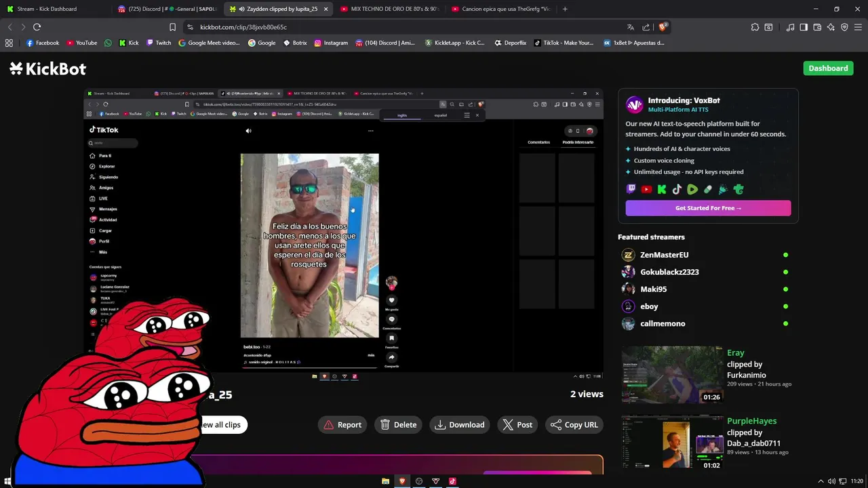Open File Explorer from taskbar
This screenshot has height=488, width=868.
point(385,481)
